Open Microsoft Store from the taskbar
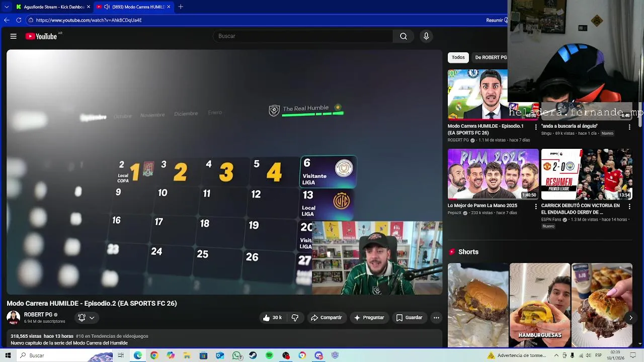 (x=203, y=355)
